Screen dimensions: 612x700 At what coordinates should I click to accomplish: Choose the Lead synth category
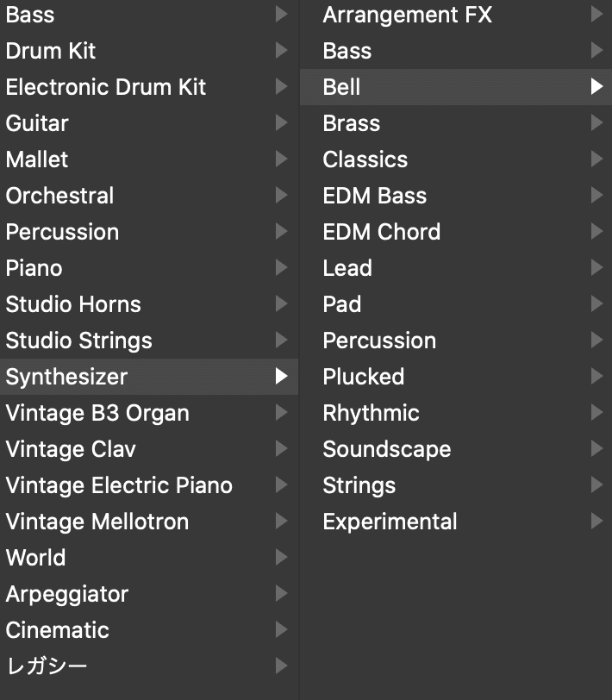[x=347, y=268]
